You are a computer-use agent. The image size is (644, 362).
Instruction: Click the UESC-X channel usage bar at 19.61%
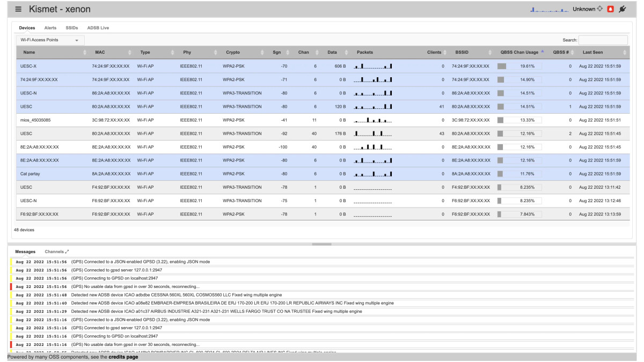(519, 66)
